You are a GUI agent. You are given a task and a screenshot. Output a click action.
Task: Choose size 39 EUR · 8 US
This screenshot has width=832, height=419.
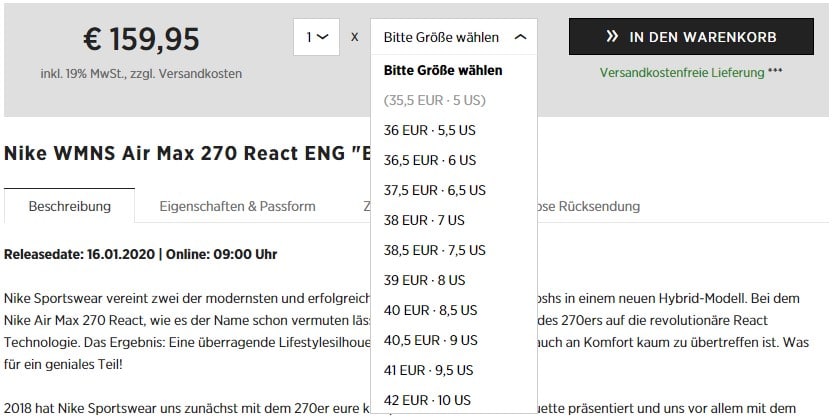(425, 280)
